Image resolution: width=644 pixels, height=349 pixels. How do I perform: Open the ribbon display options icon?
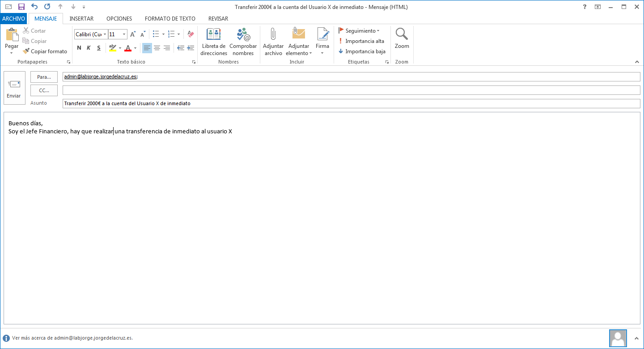(x=597, y=7)
